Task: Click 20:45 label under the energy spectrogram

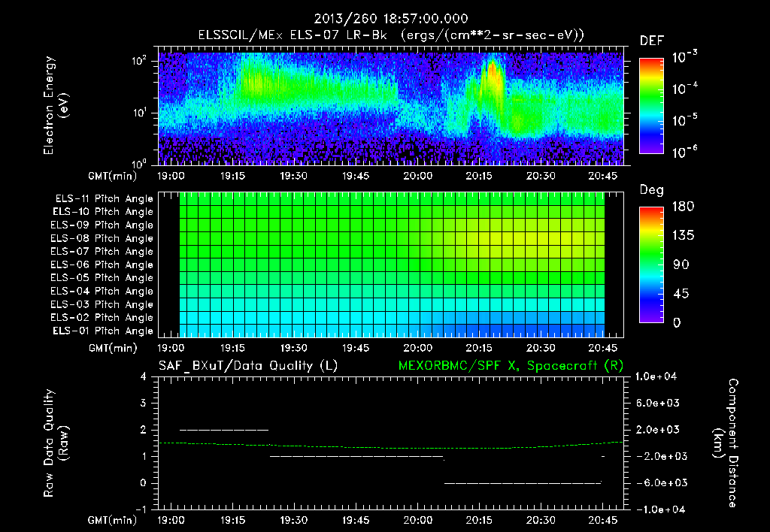Action: 602,176
